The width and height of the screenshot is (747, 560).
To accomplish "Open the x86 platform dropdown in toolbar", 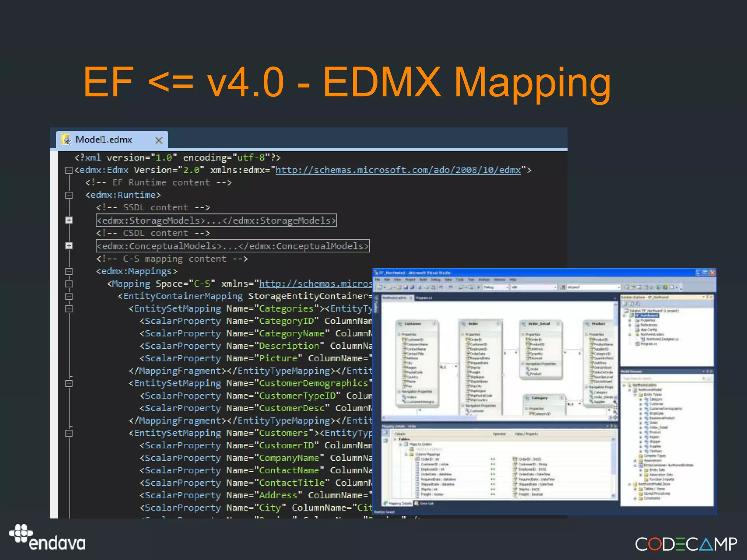I will click(x=534, y=287).
